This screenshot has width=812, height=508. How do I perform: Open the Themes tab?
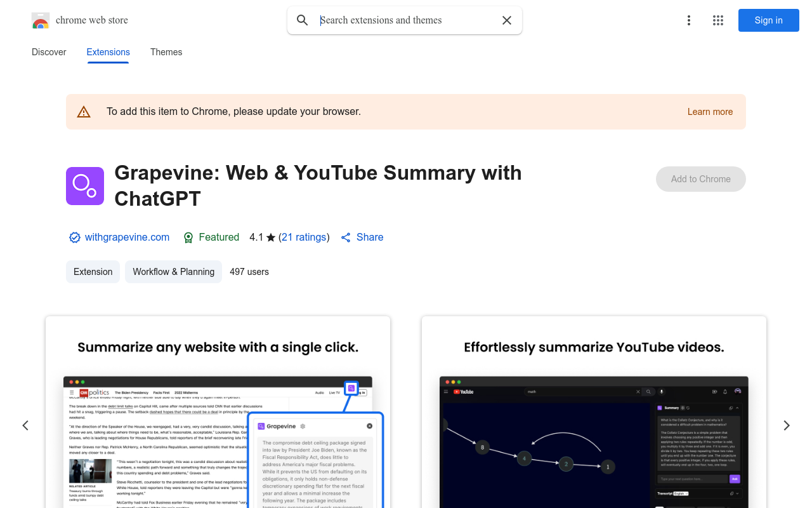pyautogui.click(x=166, y=52)
